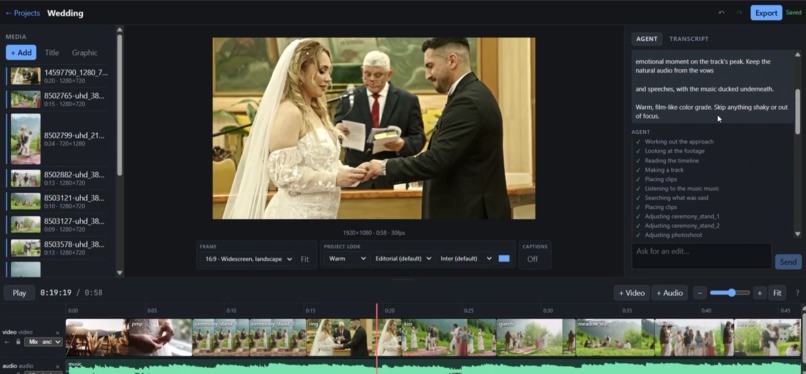Click the Export button
Image resolution: width=806 pixels, height=374 pixels.
point(766,13)
